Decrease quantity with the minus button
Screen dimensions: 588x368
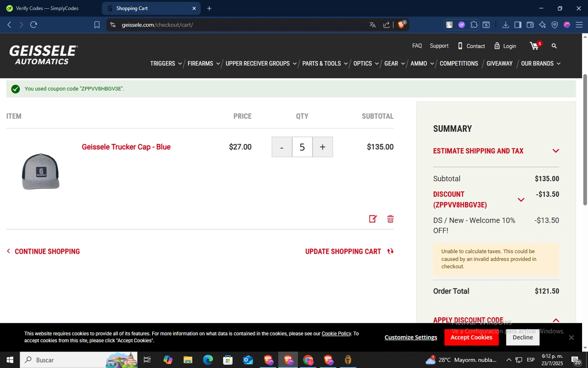(x=282, y=147)
